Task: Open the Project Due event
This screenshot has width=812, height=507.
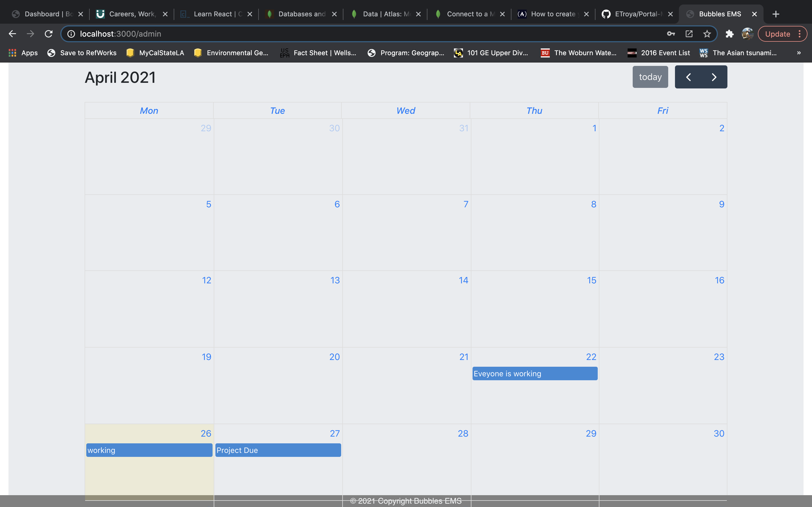Action: pos(278,450)
